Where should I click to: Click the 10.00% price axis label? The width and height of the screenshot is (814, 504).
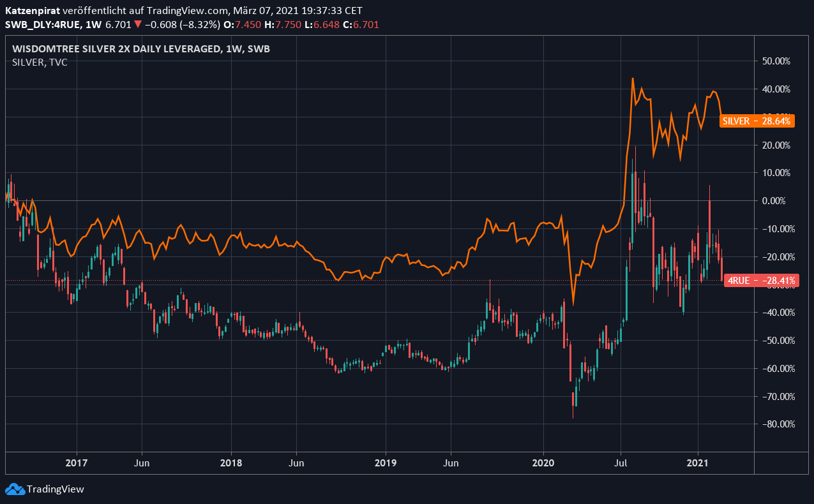pos(777,173)
